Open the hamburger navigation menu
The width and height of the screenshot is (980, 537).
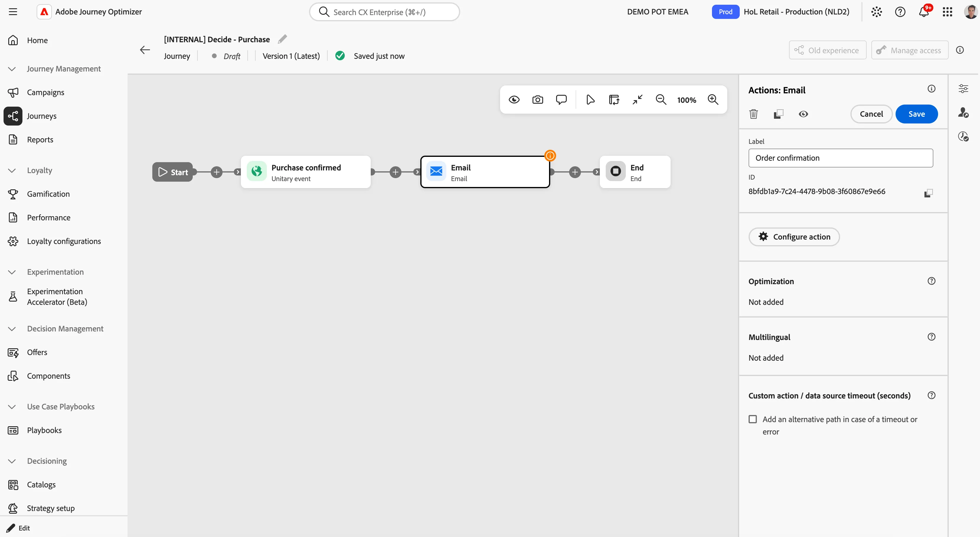pos(13,12)
